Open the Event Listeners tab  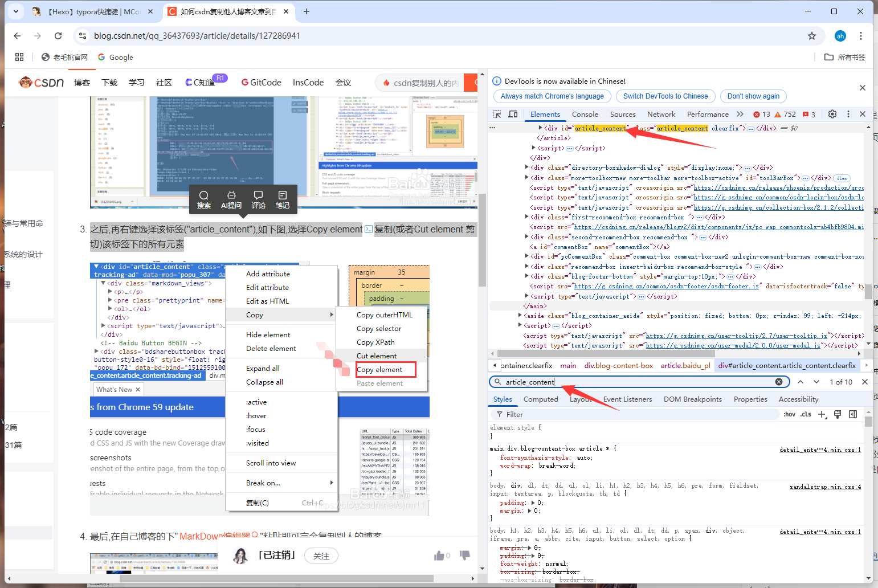tap(627, 399)
